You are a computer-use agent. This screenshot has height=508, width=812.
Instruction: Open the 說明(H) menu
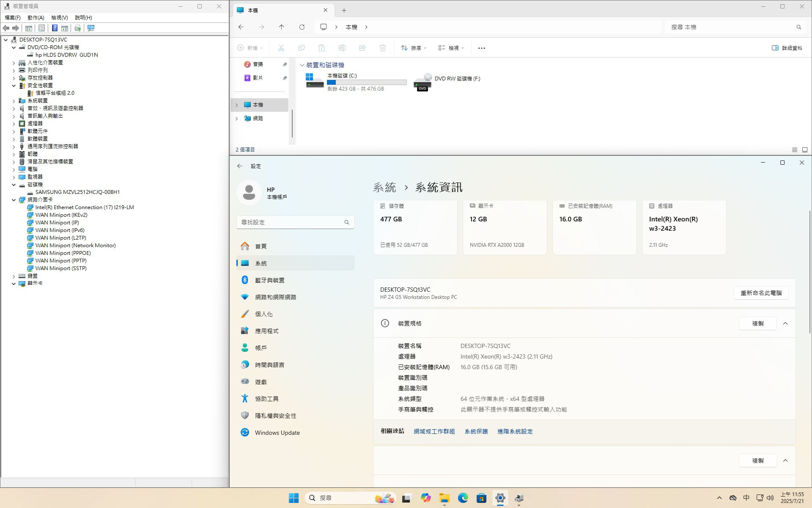tap(83, 17)
